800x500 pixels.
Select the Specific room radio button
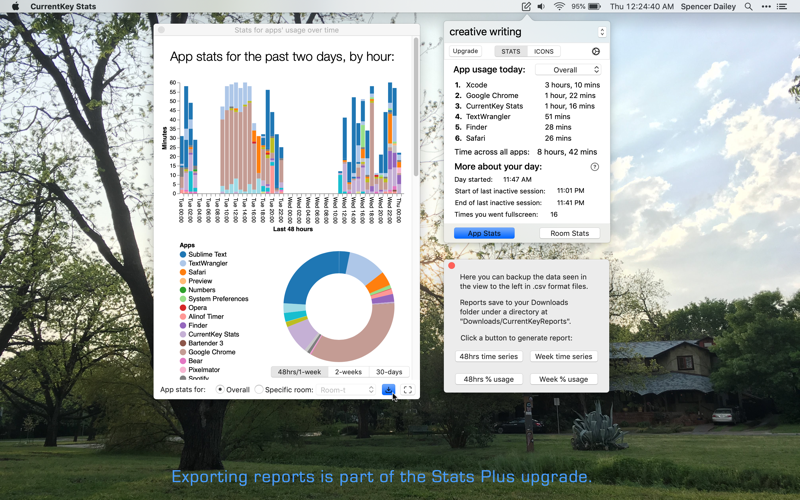[x=259, y=390]
